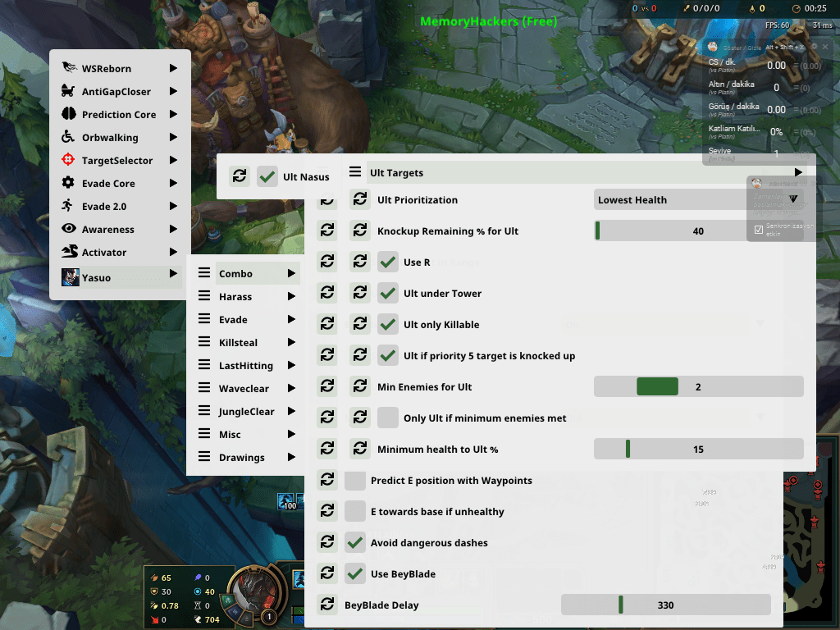Viewport: 840px width, 630px height.
Task: Disable the Ult only Killable checkbox
Action: click(x=388, y=323)
